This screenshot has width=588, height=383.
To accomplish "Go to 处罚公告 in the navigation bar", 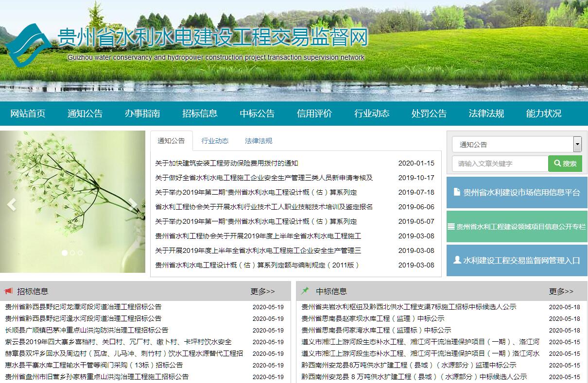I will [x=429, y=114].
